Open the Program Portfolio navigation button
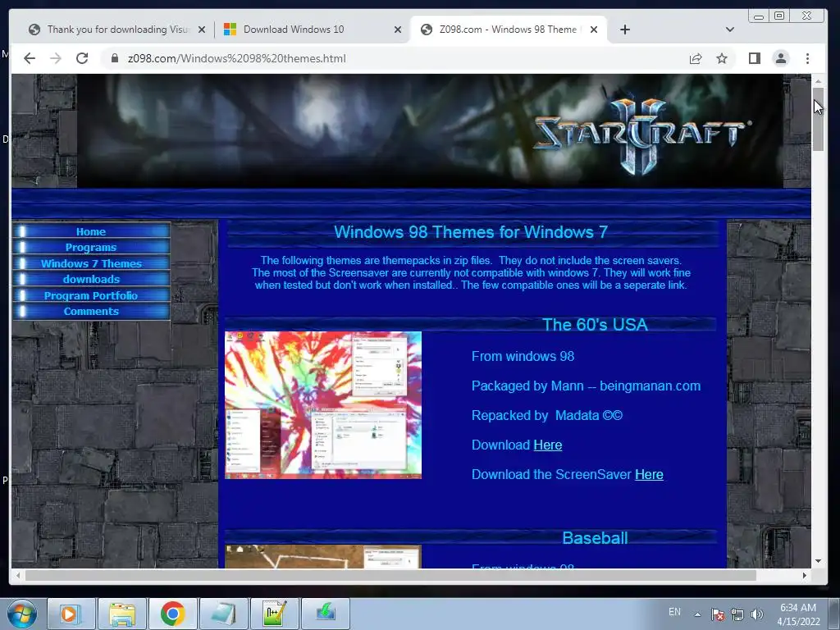Viewport: 840px width, 630px height. pos(91,295)
